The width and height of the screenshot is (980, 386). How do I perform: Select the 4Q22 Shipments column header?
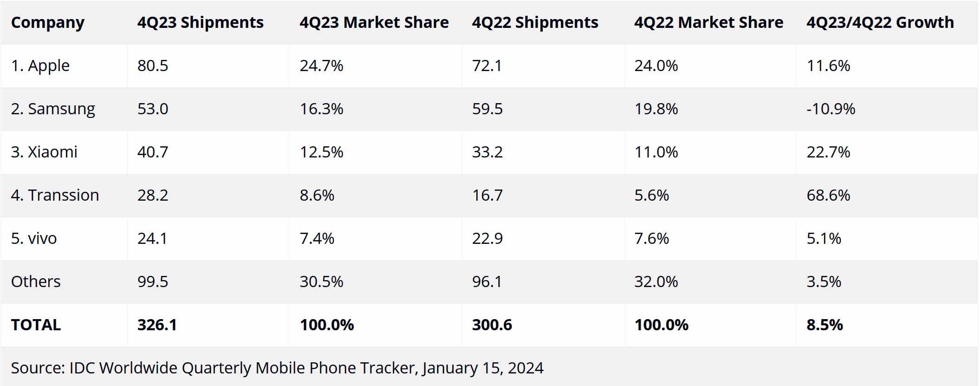click(535, 23)
